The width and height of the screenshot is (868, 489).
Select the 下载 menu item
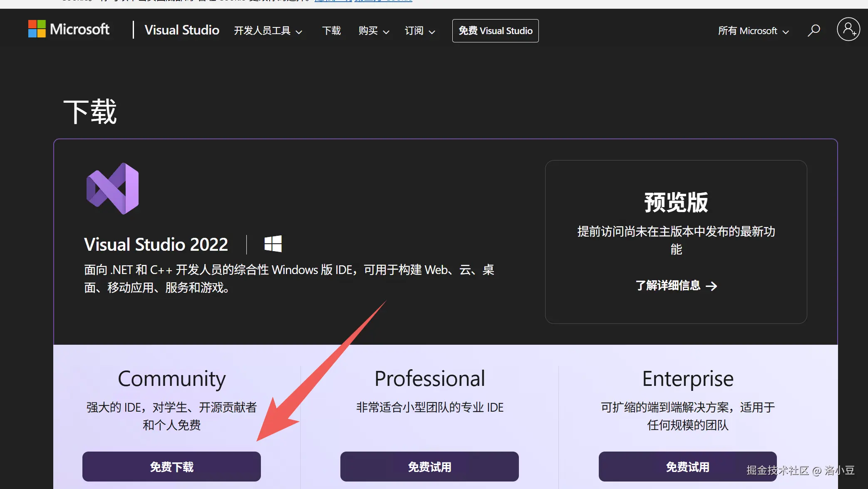click(x=332, y=31)
